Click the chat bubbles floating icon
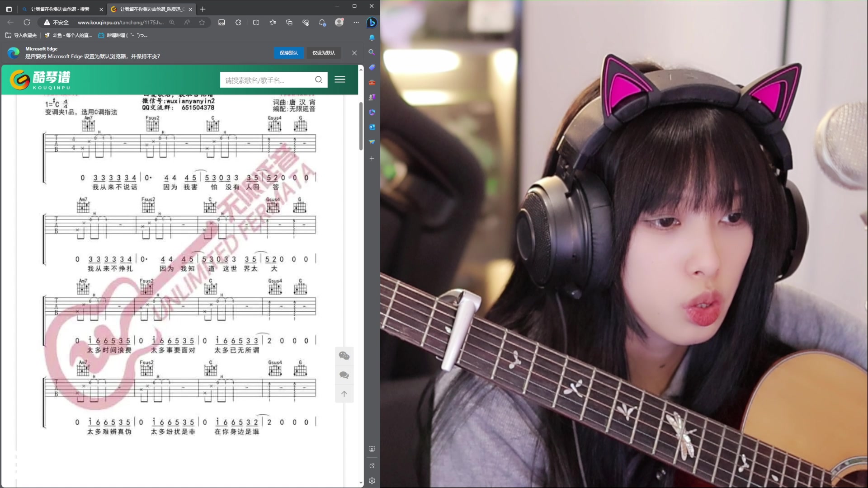This screenshot has width=868, height=488. point(344,375)
